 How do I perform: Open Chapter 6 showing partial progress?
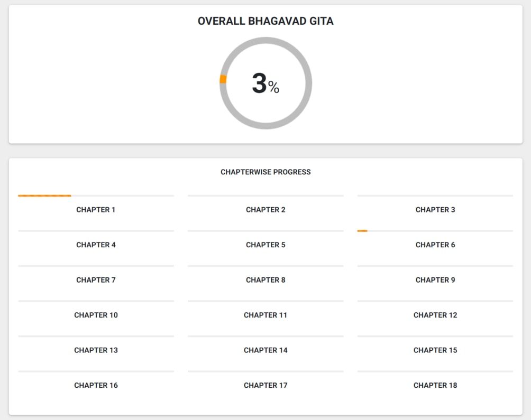coord(435,245)
